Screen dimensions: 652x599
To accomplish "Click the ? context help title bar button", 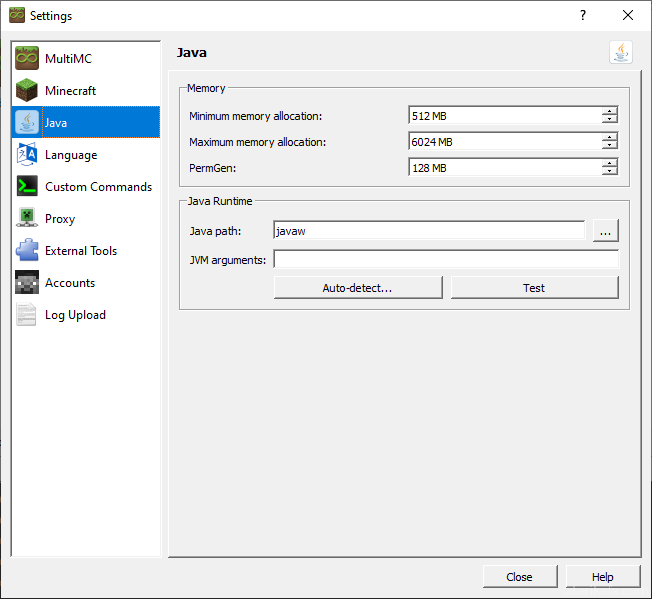I will coord(583,15).
